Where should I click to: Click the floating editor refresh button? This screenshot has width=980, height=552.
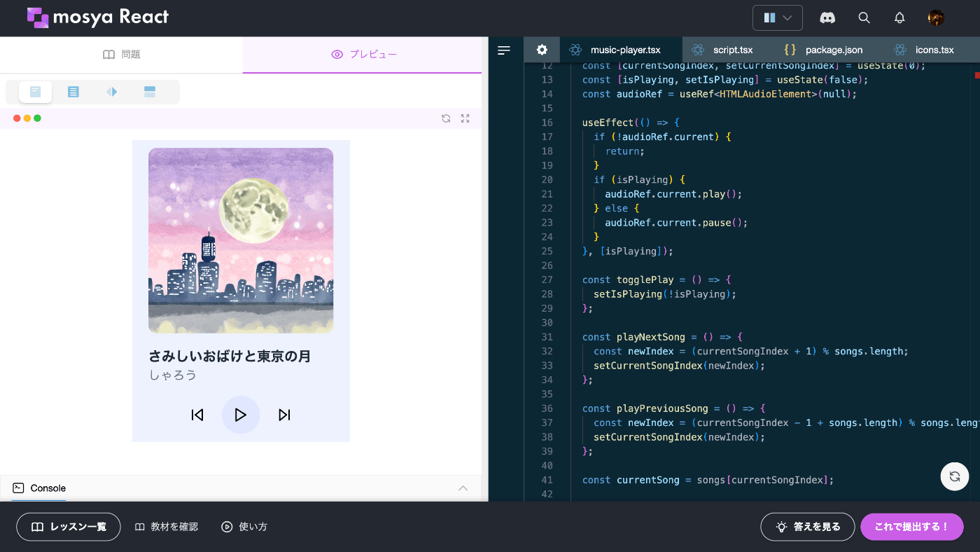954,476
